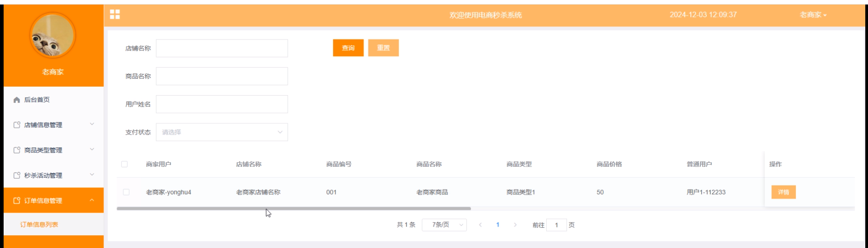Screen dimensions: 868x248
Task: Click the 商品类型1 cell
Action: click(521, 192)
